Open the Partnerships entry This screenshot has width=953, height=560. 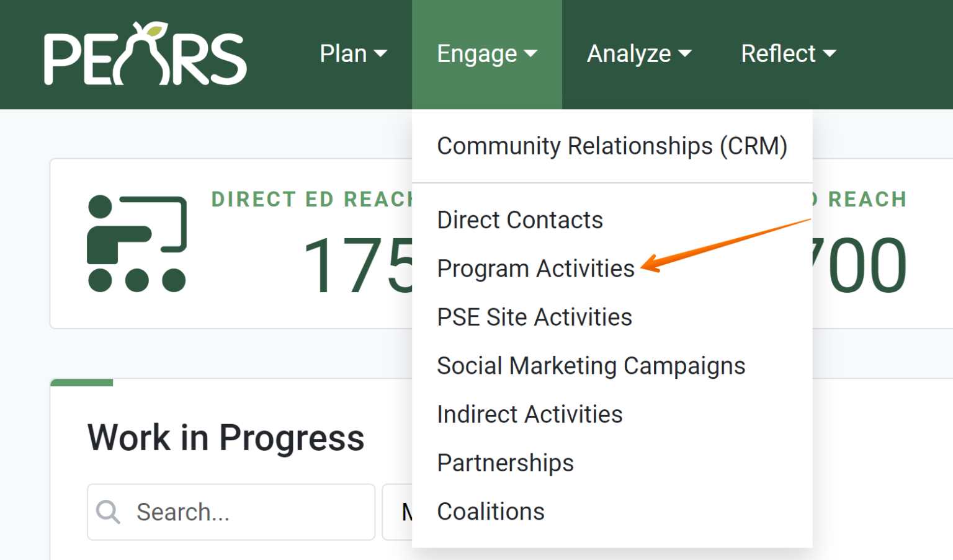click(505, 463)
